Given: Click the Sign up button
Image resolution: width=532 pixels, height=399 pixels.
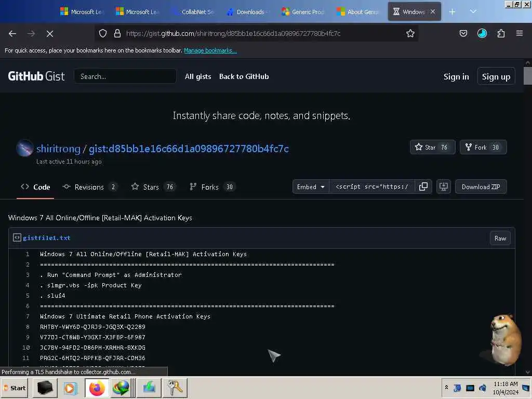Looking at the screenshot, I should click(496, 77).
